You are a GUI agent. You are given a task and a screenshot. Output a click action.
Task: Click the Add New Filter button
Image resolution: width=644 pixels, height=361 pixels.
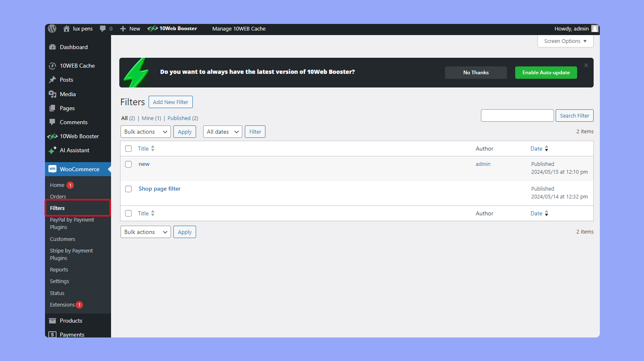tap(170, 102)
